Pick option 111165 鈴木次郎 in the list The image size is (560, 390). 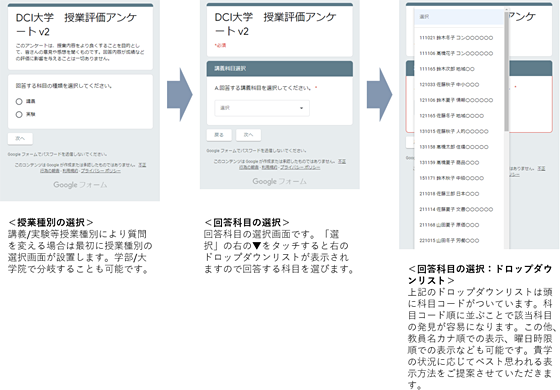pyautogui.click(x=459, y=69)
